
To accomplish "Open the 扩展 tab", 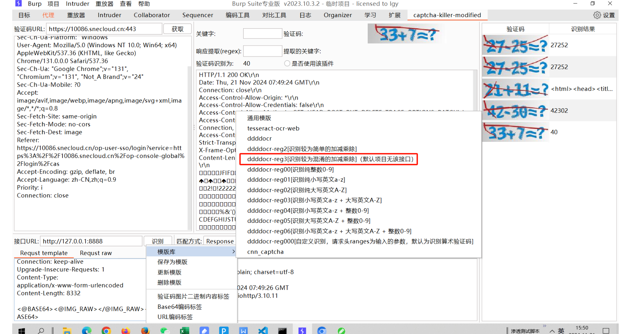I will pyautogui.click(x=395, y=15).
